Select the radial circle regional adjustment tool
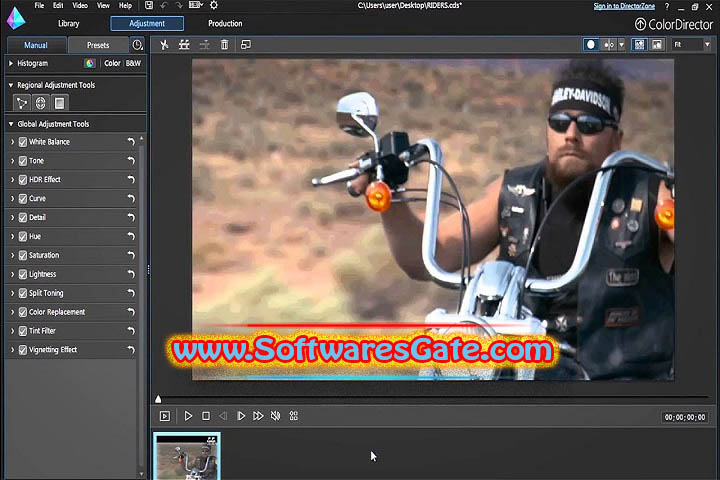 coord(40,103)
